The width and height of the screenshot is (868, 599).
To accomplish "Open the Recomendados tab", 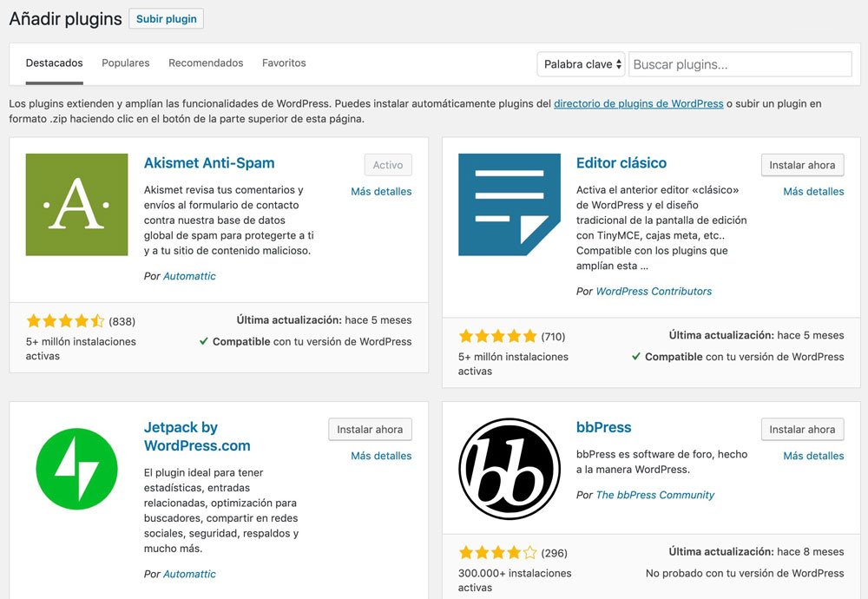I will (206, 63).
